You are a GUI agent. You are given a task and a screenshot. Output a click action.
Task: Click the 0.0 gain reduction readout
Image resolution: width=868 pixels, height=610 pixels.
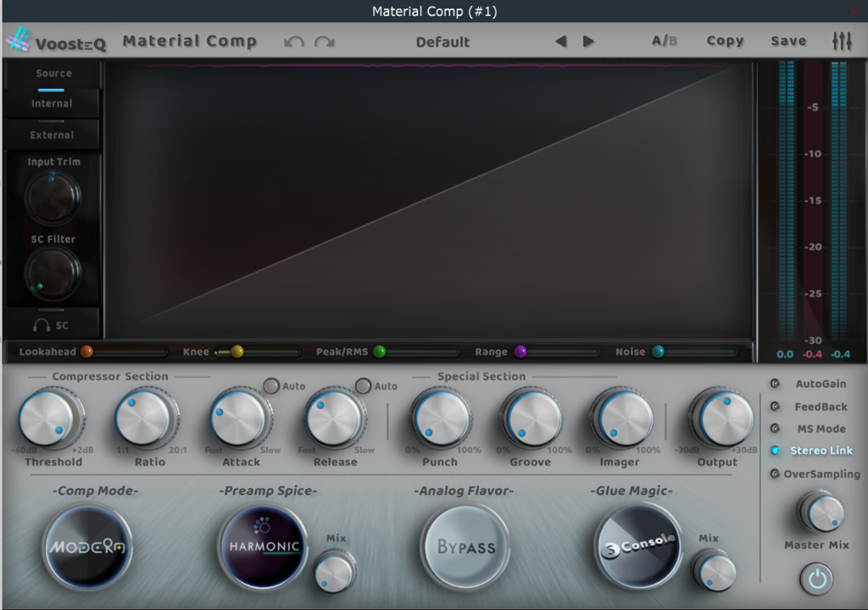point(784,354)
